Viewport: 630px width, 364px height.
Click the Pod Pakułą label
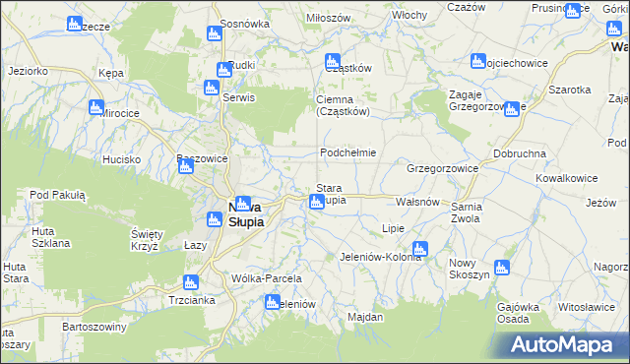coord(57,196)
